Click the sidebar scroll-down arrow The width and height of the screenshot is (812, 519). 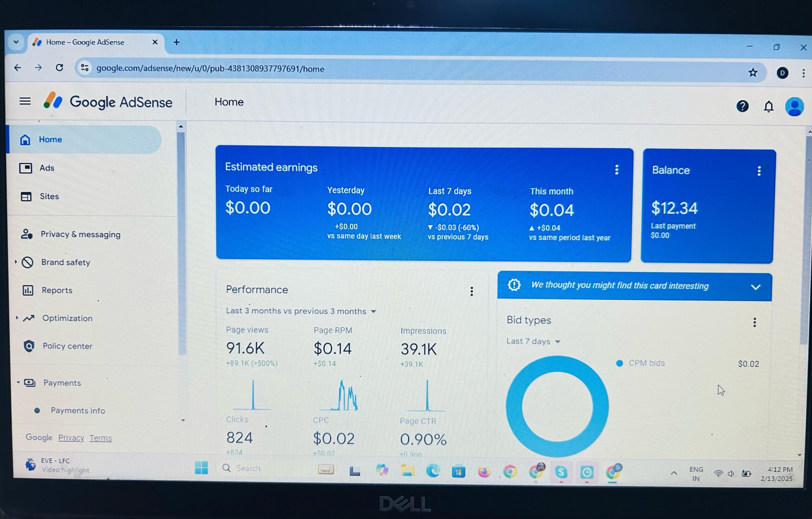[x=183, y=420]
